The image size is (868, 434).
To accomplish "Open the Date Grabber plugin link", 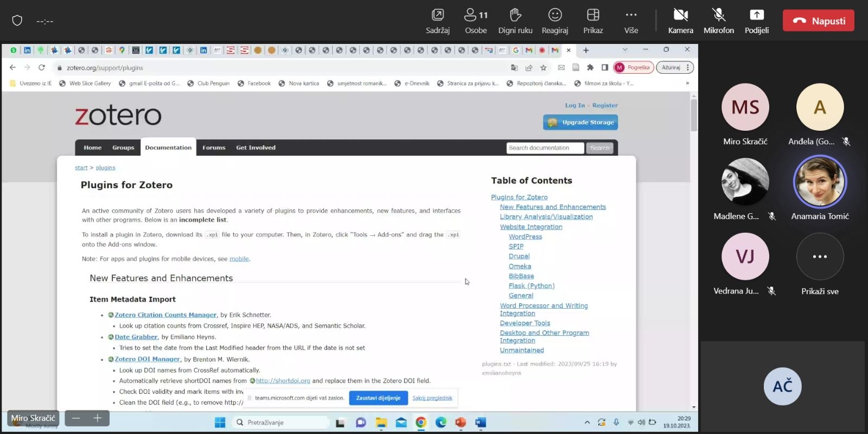I will click(x=136, y=337).
